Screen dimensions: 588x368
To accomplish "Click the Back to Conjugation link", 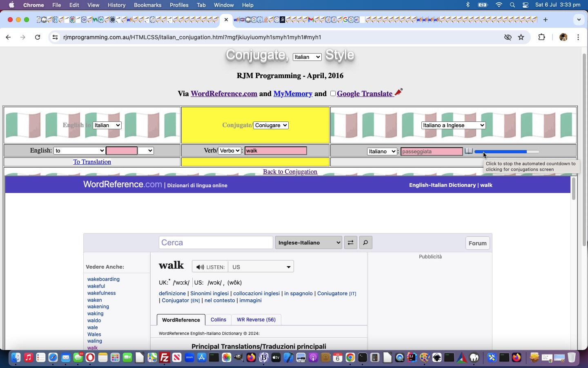I will (290, 172).
